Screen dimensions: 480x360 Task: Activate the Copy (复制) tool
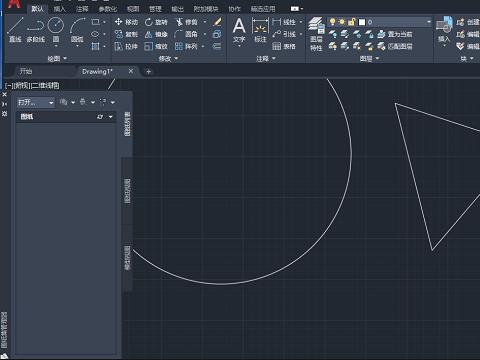coord(126,34)
